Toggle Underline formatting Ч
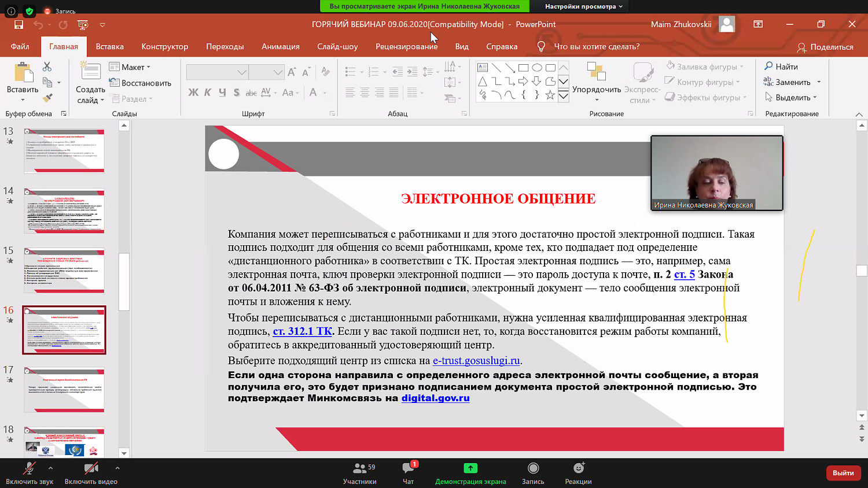 [x=222, y=93]
